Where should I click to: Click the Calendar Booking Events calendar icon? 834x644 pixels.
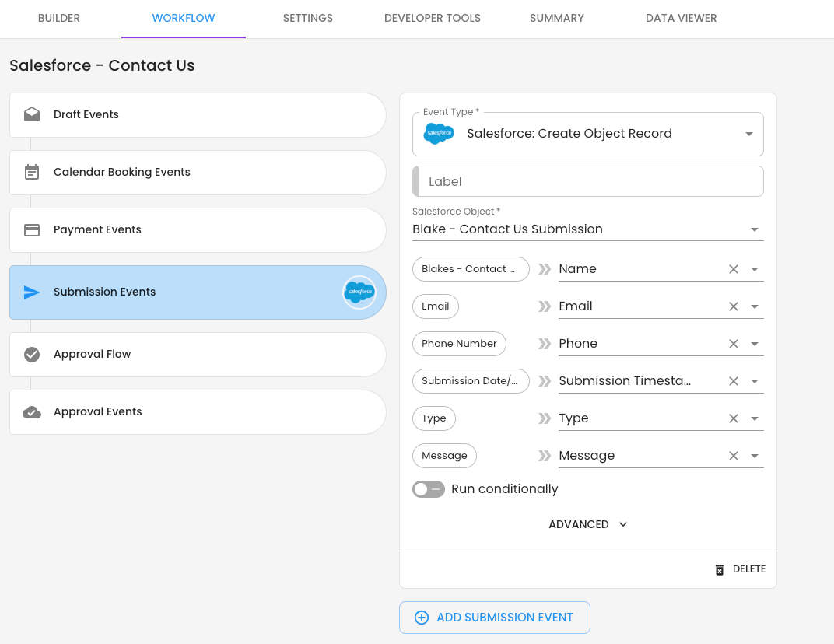pos(32,172)
